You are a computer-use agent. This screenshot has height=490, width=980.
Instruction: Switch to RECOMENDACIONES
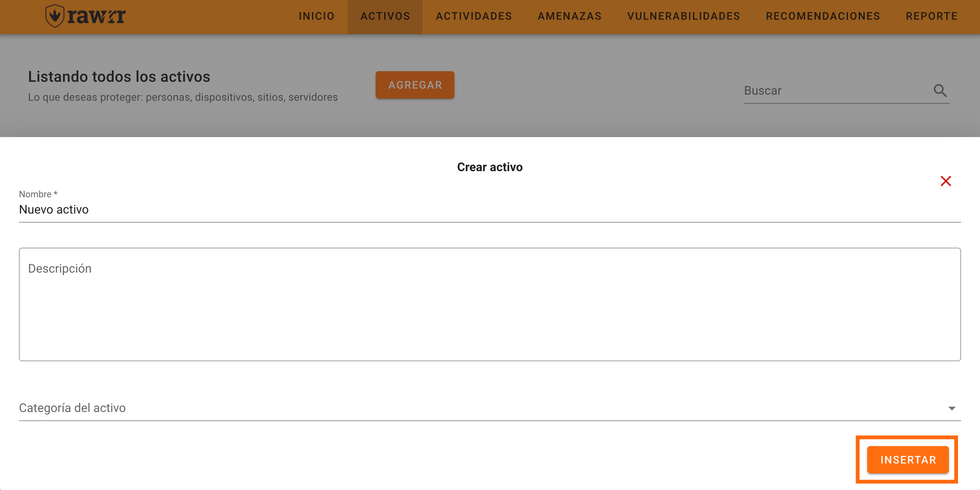click(822, 16)
